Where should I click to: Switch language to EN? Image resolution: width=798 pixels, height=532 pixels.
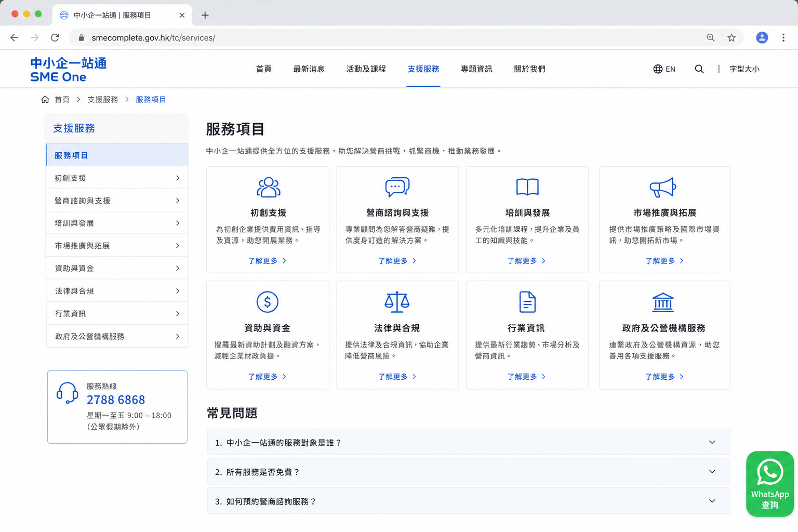click(670, 69)
